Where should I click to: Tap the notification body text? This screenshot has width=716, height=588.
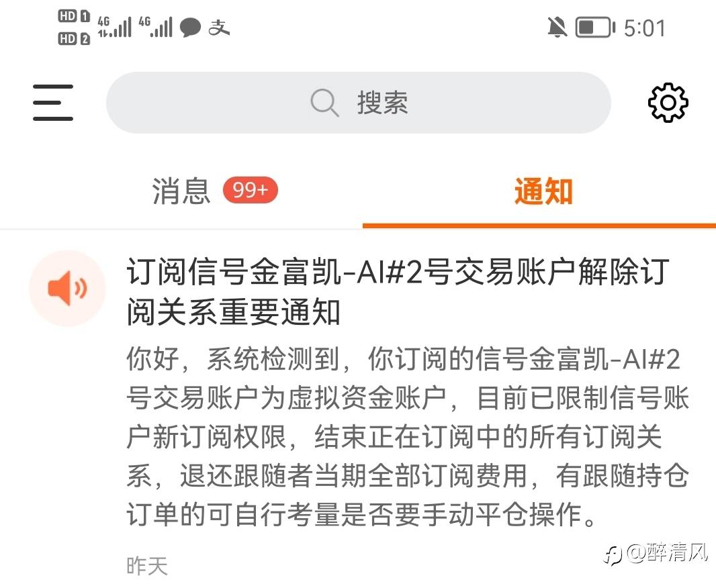click(x=408, y=436)
